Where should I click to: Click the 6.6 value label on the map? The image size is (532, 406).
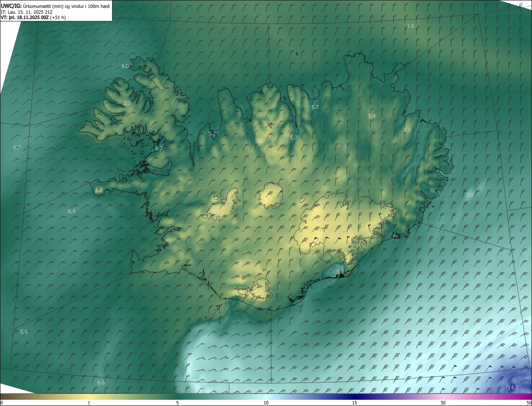[x=101, y=382]
